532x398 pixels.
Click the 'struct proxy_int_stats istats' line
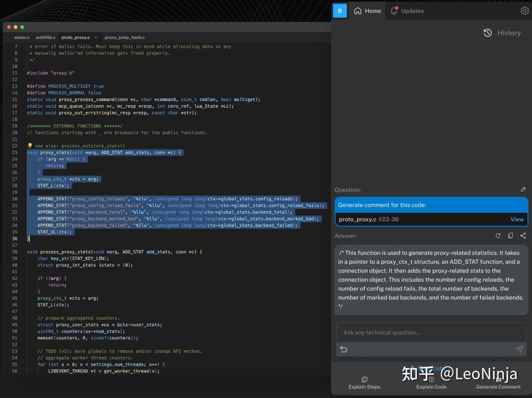[x=85, y=265]
